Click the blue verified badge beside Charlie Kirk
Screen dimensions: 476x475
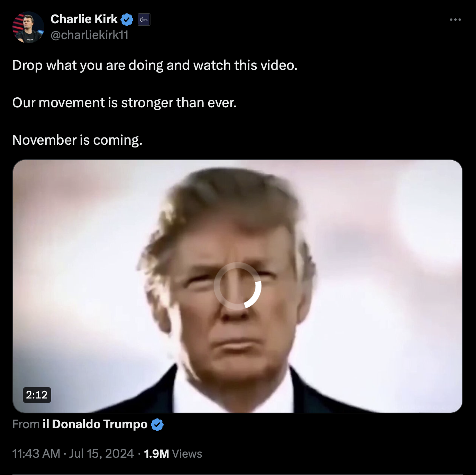tap(127, 19)
